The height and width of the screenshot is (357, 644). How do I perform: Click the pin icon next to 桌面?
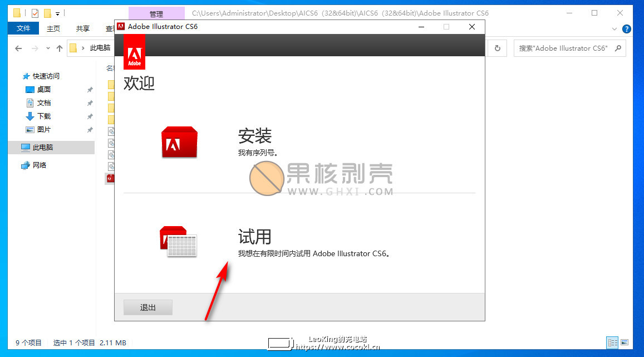tap(90, 90)
